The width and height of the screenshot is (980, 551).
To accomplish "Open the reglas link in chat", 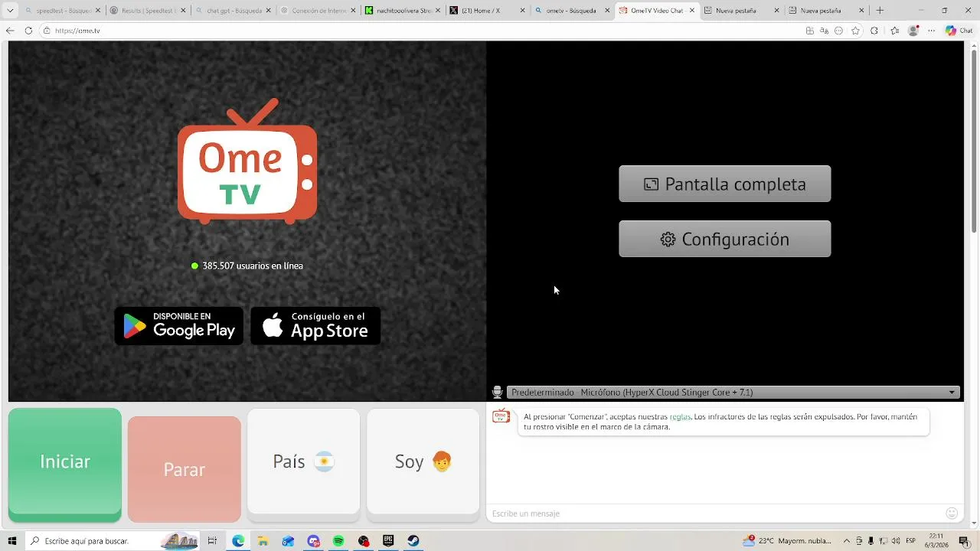I will [680, 417].
